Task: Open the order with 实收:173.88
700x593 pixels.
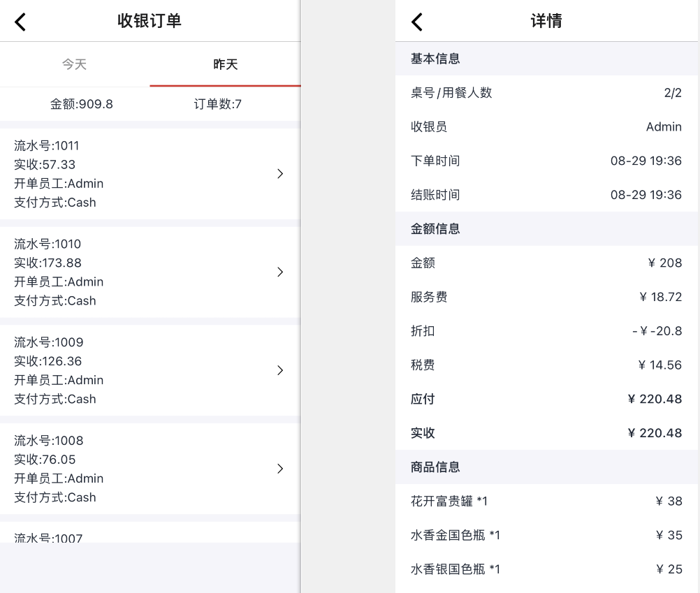Action: click(x=150, y=272)
